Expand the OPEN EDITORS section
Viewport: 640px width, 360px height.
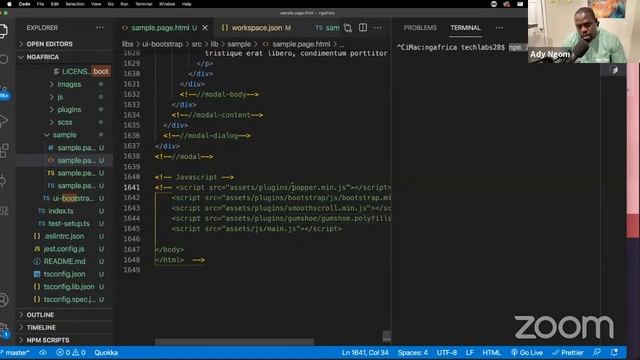(49, 44)
